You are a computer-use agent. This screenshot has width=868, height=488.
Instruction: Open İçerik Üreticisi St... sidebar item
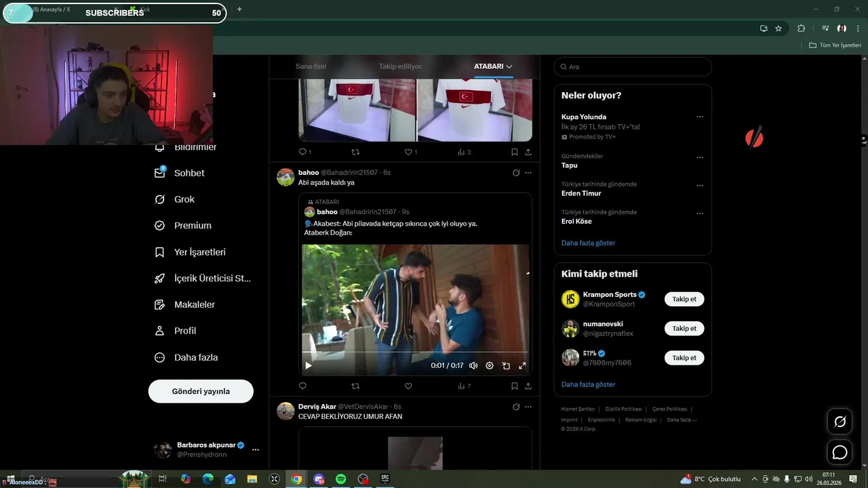(203, 279)
